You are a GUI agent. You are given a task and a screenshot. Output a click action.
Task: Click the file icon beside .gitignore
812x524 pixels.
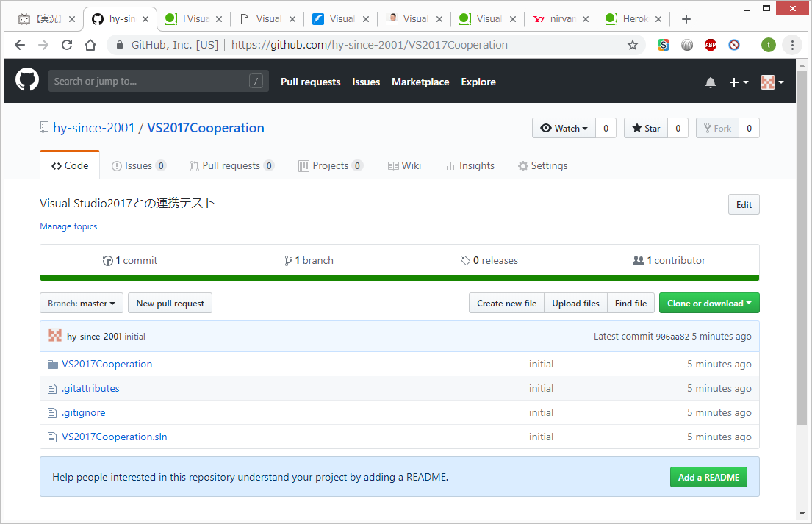tap(51, 412)
